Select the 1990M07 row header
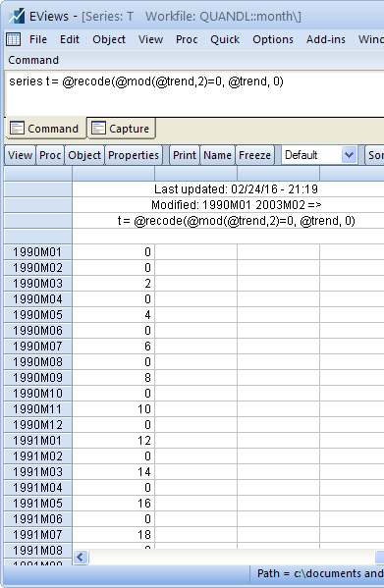This screenshot has width=384, height=588. click(38, 347)
